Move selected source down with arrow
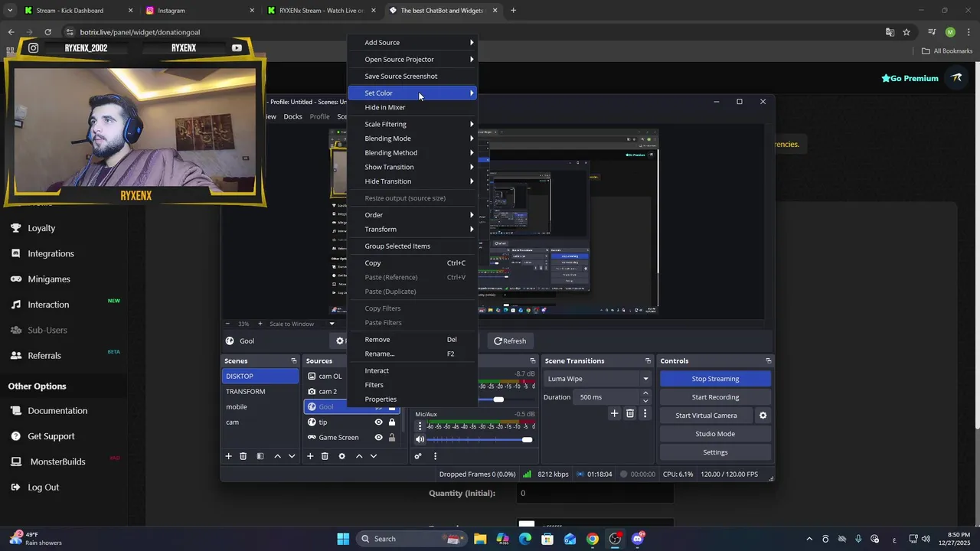Image resolution: width=980 pixels, height=551 pixels. 374,456
